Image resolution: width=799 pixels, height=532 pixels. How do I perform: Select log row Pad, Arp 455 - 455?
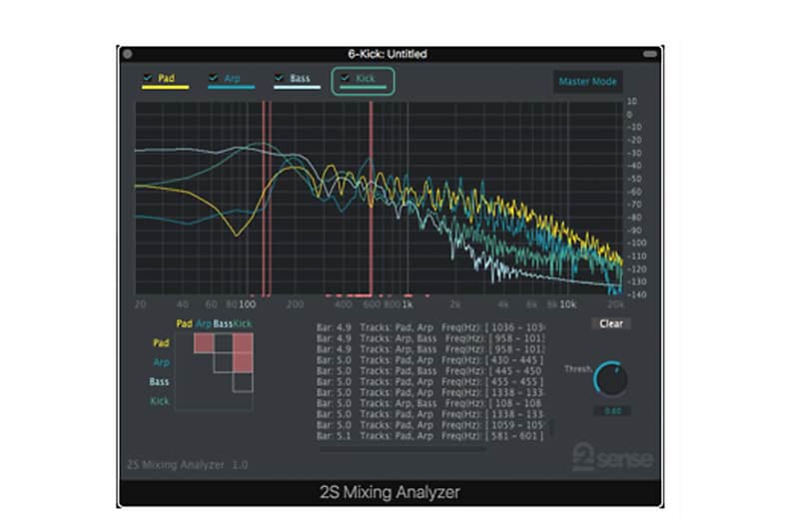(x=430, y=381)
